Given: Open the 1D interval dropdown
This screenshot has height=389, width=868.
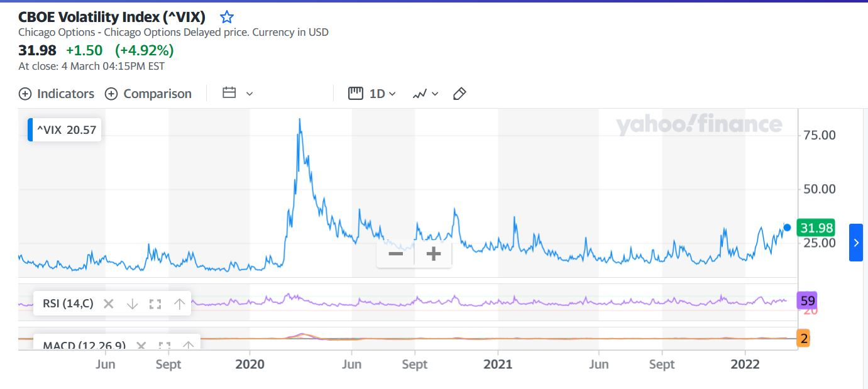Looking at the screenshot, I should (382, 94).
